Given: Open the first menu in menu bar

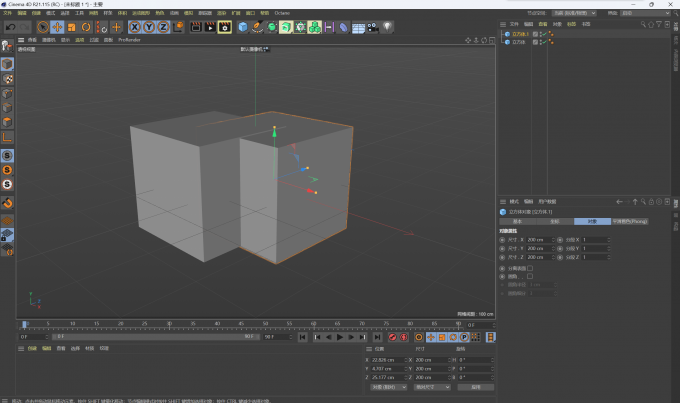Looking at the screenshot, I should pos(7,13).
